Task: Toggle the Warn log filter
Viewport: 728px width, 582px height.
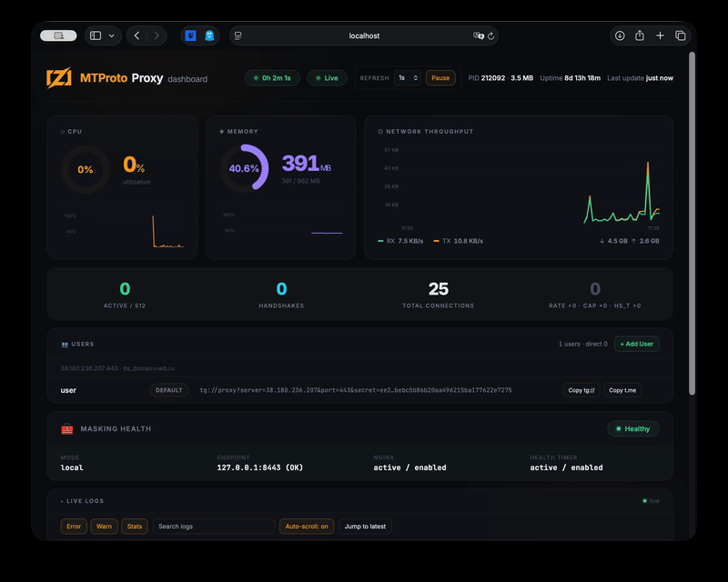Action: pos(104,527)
